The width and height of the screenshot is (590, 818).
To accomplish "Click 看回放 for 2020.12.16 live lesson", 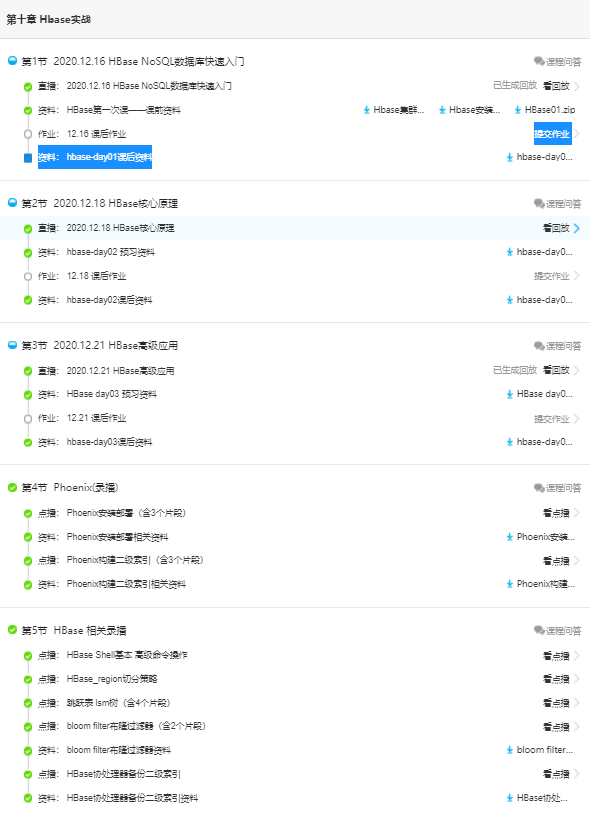I will (x=556, y=86).
